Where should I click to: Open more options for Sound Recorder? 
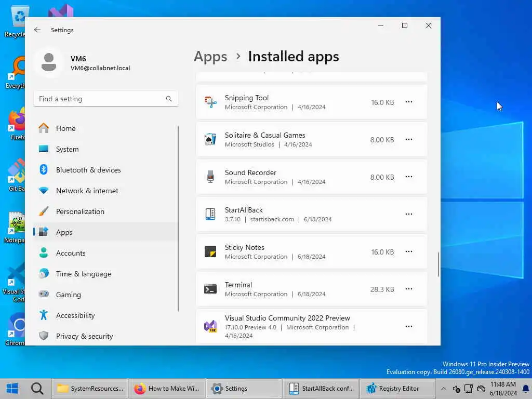(409, 177)
